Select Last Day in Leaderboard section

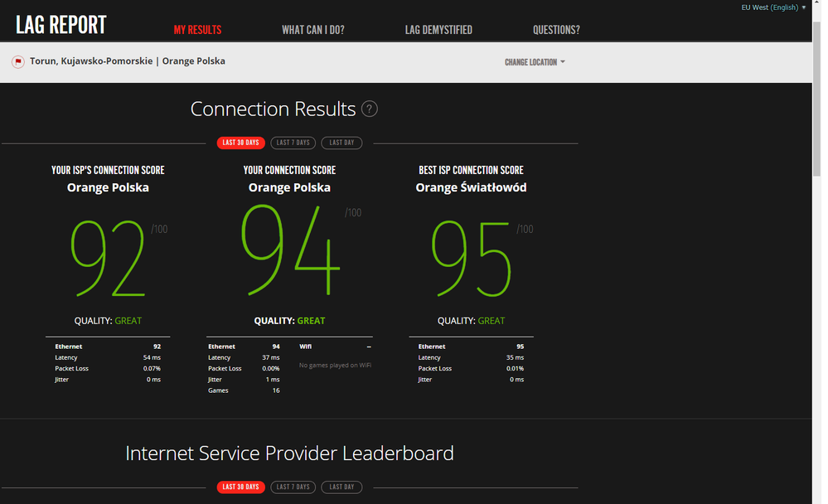point(341,487)
